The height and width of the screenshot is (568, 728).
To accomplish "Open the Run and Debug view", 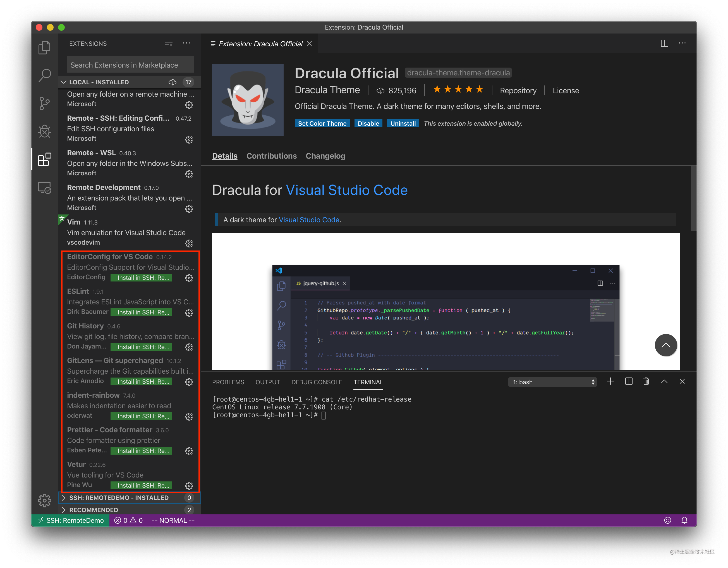I will coord(45,132).
